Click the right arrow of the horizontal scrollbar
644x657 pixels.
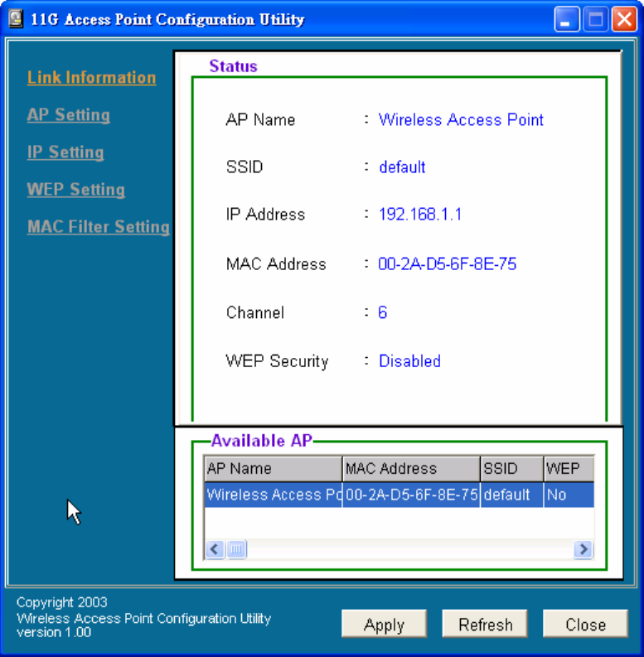pyautogui.click(x=583, y=549)
